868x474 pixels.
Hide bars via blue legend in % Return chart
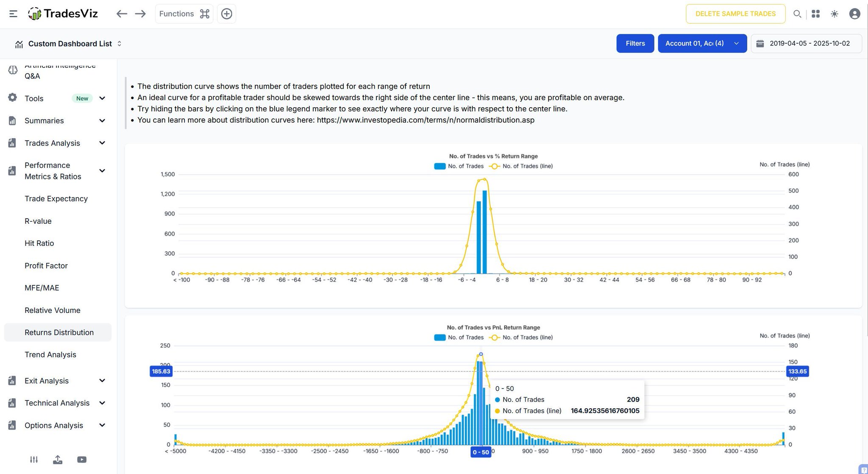tap(440, 166)
